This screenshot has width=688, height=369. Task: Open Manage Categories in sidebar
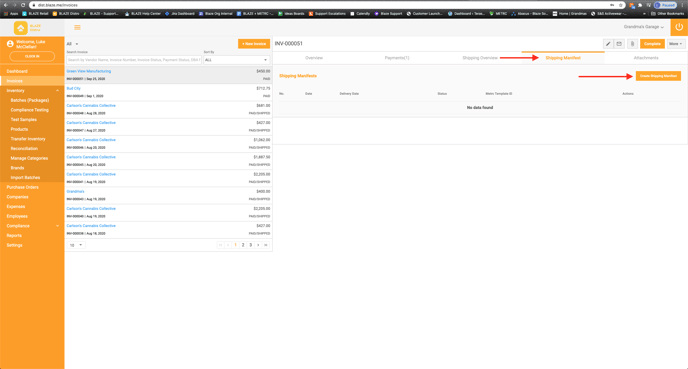point(29,158)
